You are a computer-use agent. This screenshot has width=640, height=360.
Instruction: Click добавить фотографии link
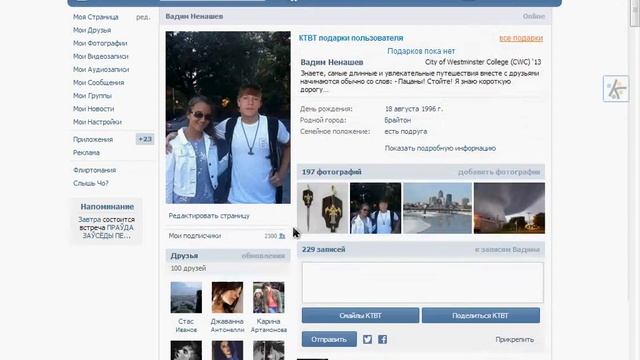(x=499, y=172)
